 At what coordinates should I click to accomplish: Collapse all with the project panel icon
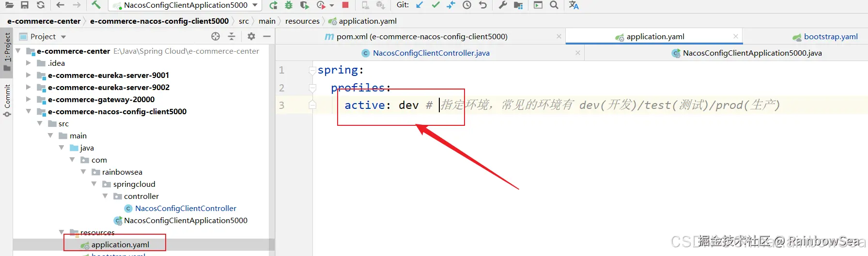(x=232, y=36)
